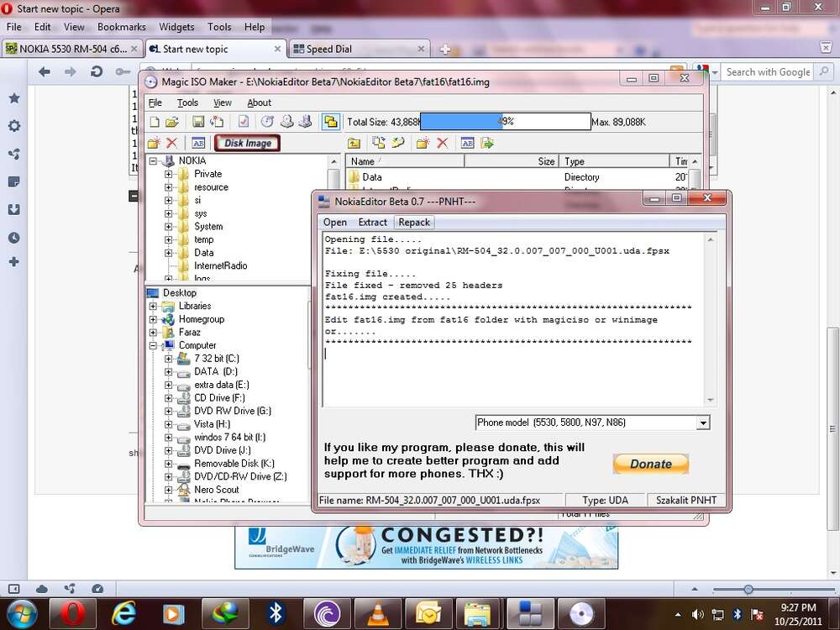Screen dimensions: 840x630
Task: Click Repack menu in NokiaEditor
Action: click(414, 223)
